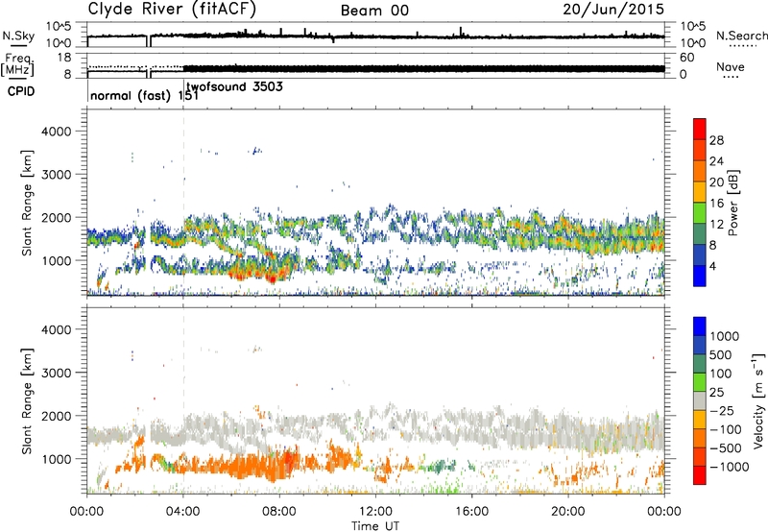Click the date '20/Jun/2015'

(x=613, y=10)
